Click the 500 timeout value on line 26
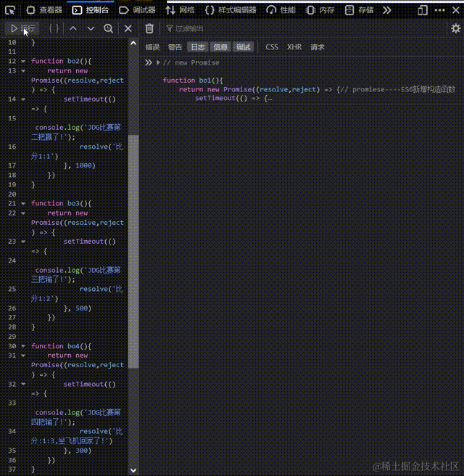Screen dimensions: 464x476 pyautogui.click(x=82, y=308)
